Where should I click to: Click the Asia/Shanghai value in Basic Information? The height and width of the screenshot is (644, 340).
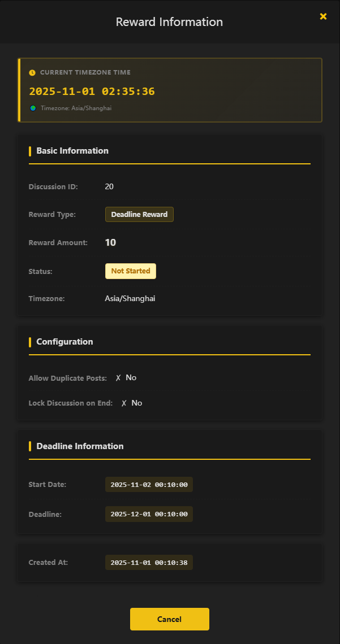tap(130, 298)
